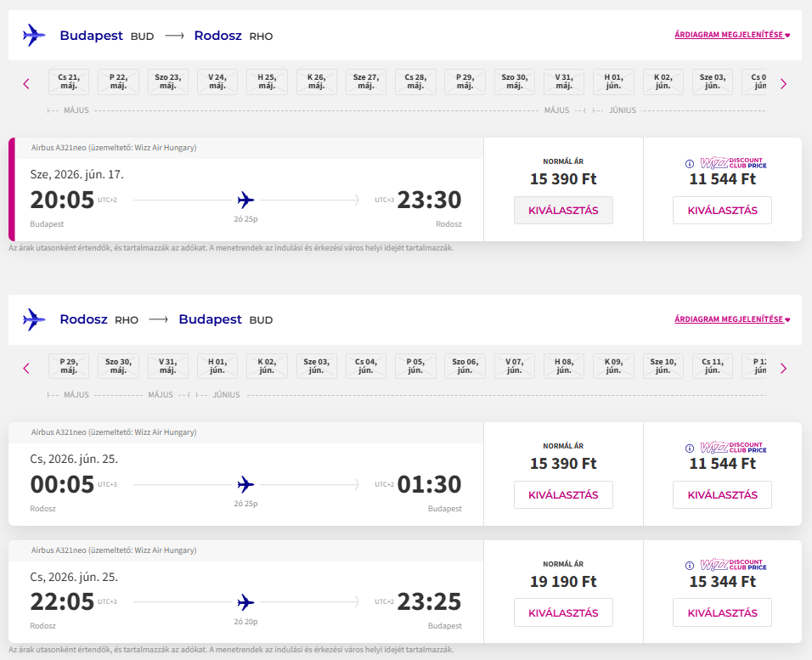Choose normal price for 00:05 return flight

point(563,494)
